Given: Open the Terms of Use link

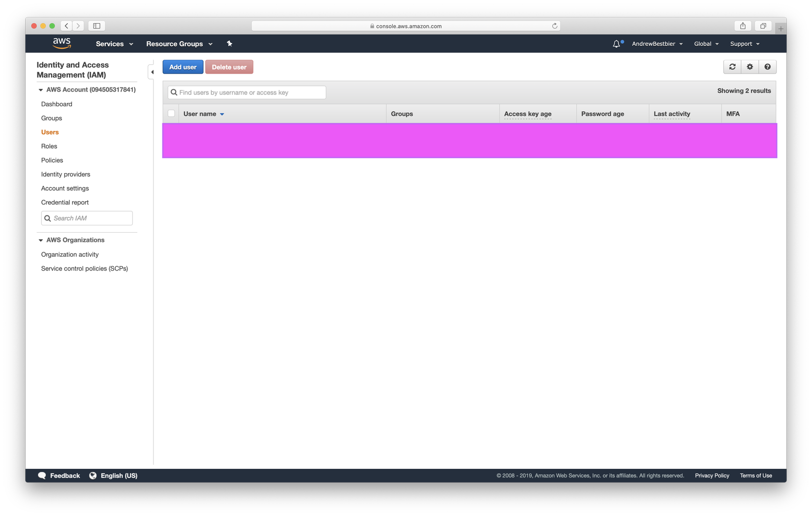Looking at the screenshot, I should 756,476.
